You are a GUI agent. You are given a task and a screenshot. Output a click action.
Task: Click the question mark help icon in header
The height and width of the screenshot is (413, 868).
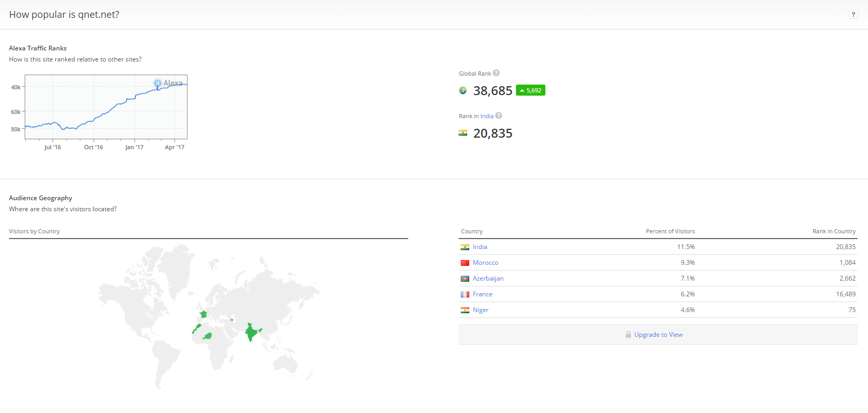(x=853, y=14)
